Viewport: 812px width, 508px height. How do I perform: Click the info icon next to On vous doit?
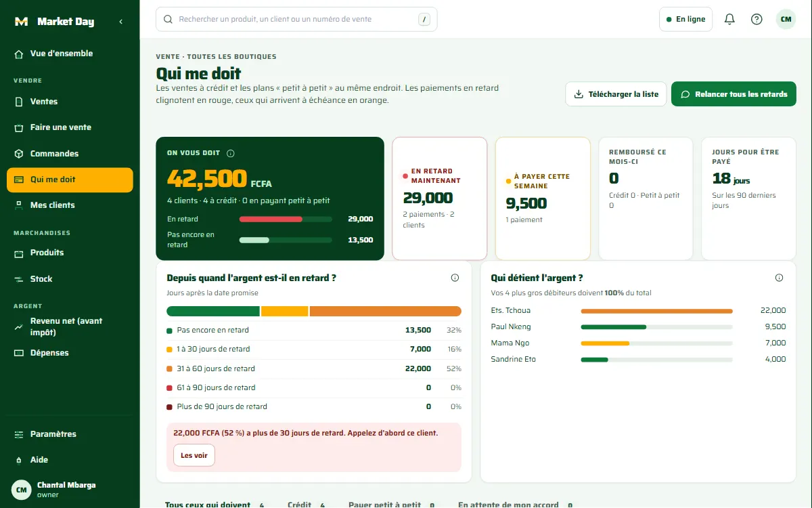(231, 154)
